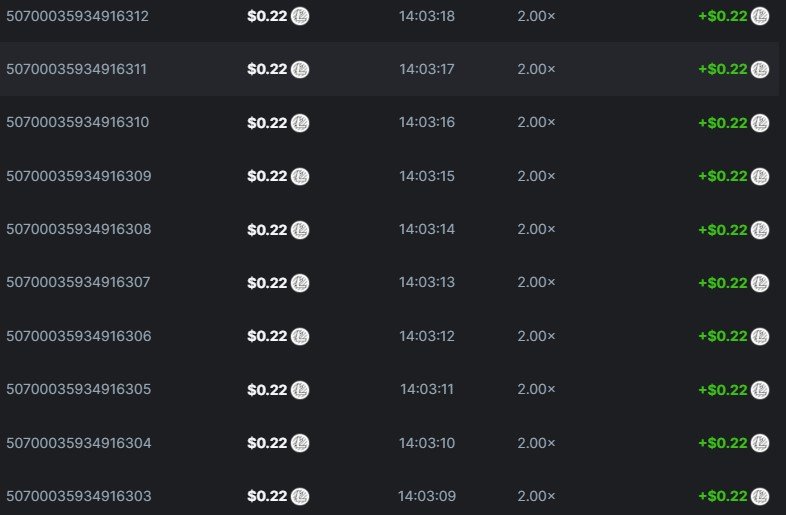Click Litecoin icon next to bet amount in row 50700035934916312
The image size is (786, 515).
[x=300, y=16]
